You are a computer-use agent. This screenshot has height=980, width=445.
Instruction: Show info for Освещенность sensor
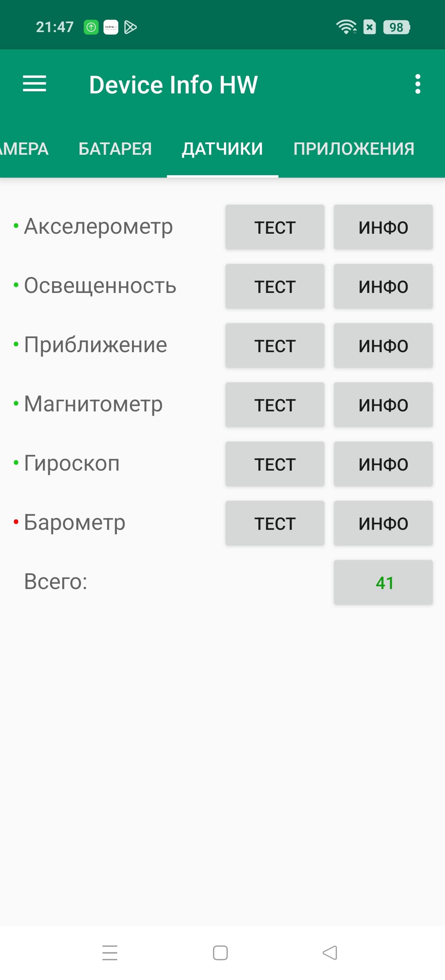(383, 287)
